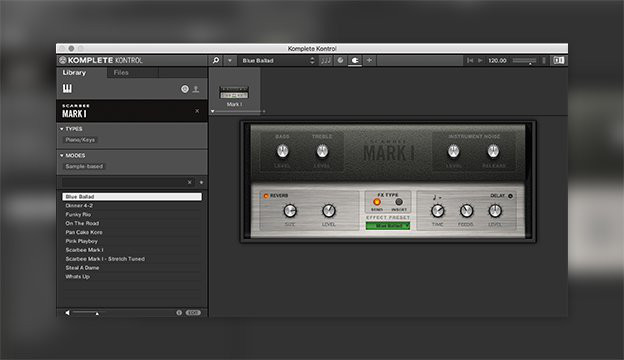The image size is (624, 360).
Task: Click the Delay Feedb knob
Action: tap(466, 211)
